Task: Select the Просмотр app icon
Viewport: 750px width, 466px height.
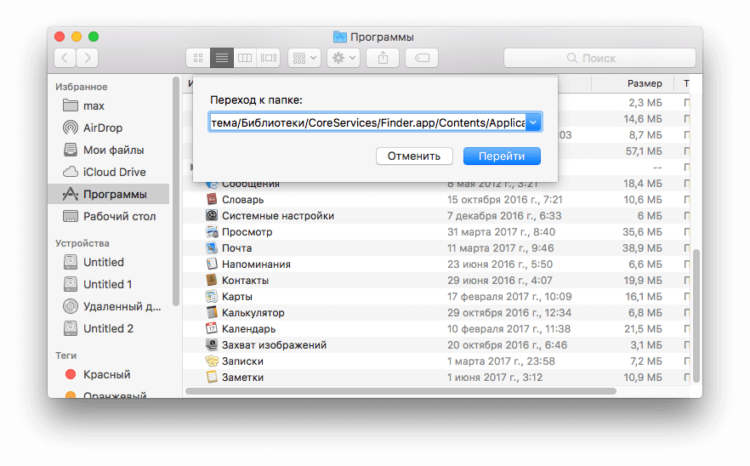Action: (211, 232)
